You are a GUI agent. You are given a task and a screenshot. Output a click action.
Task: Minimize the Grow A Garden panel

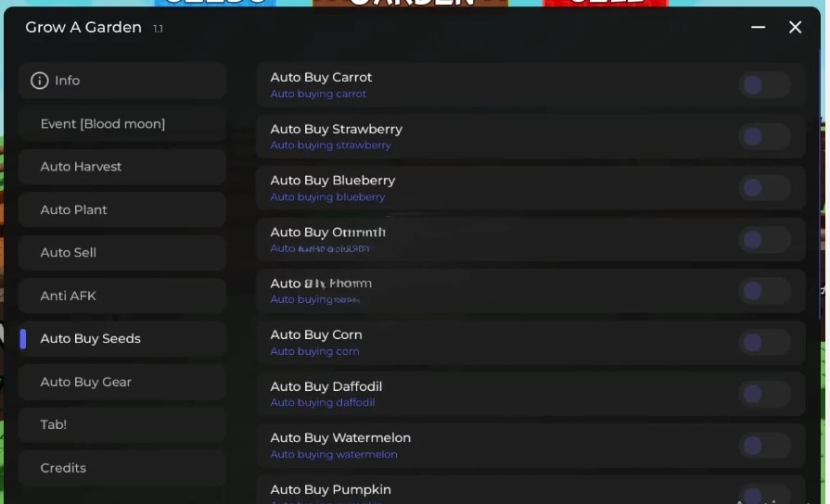(x=758, y=27)
